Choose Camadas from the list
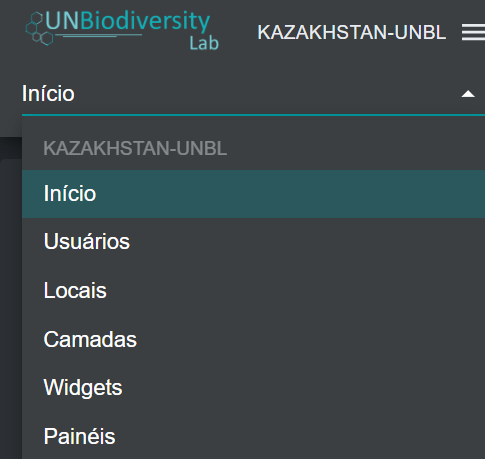 coord(90,339)
